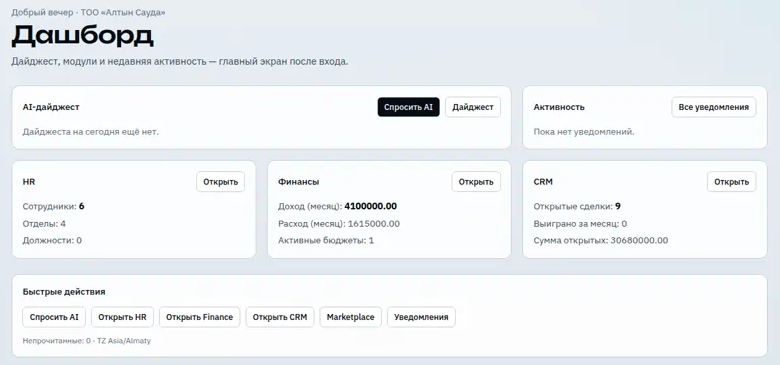Open the Дайджест button in AI-дайджест card
Screen dimensions: 780x365
473,107
